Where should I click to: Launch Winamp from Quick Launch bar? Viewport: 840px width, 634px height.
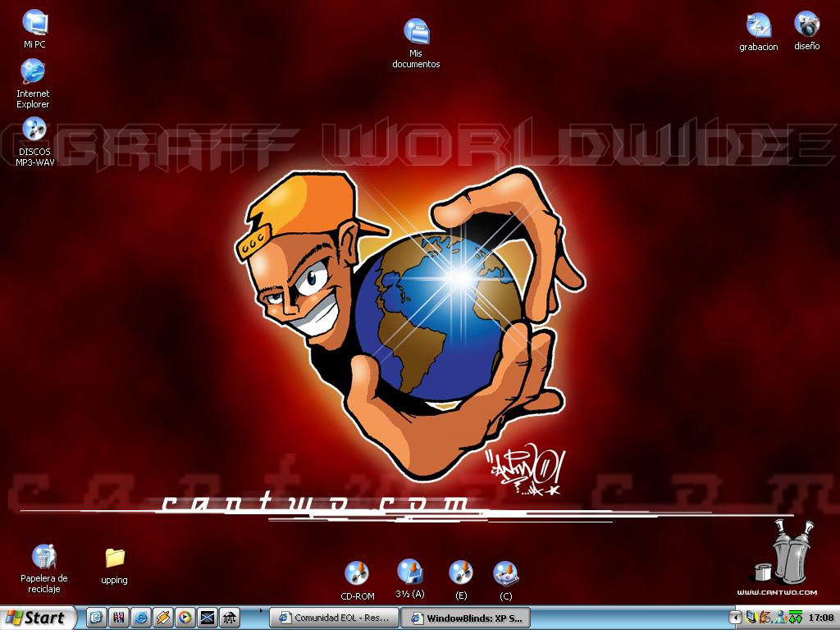tap(163, 618)
